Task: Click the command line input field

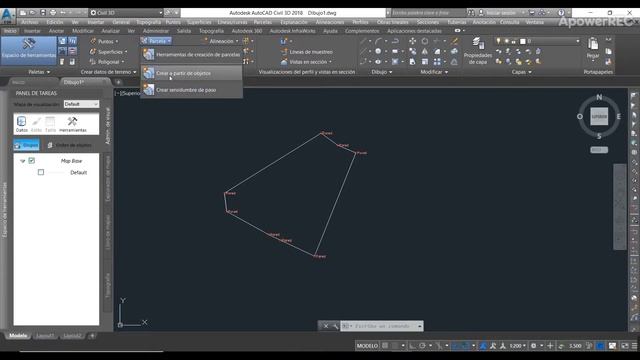Action: coord(382,326)
